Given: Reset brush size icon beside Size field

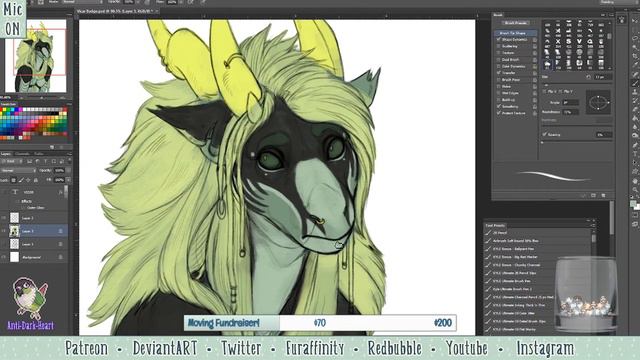Looking at the screenshot, I should click(x=588, y=77).
